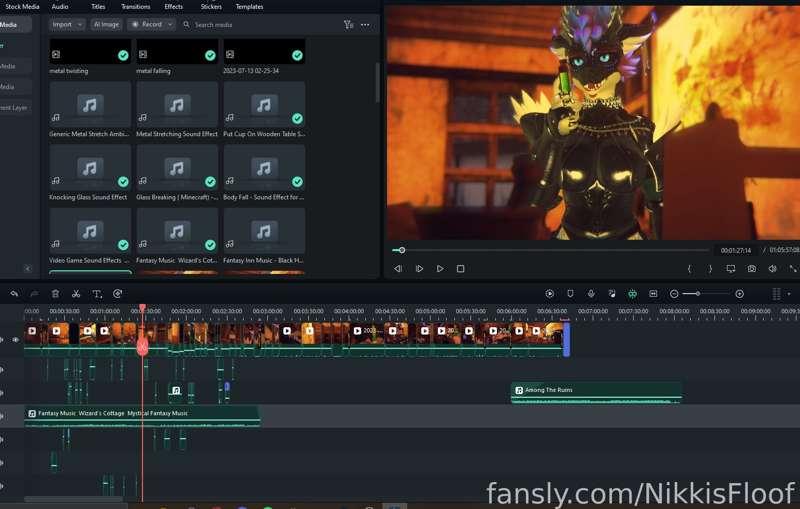Open the Templates tab
This screenshot has width=800, height=509.
249,7
